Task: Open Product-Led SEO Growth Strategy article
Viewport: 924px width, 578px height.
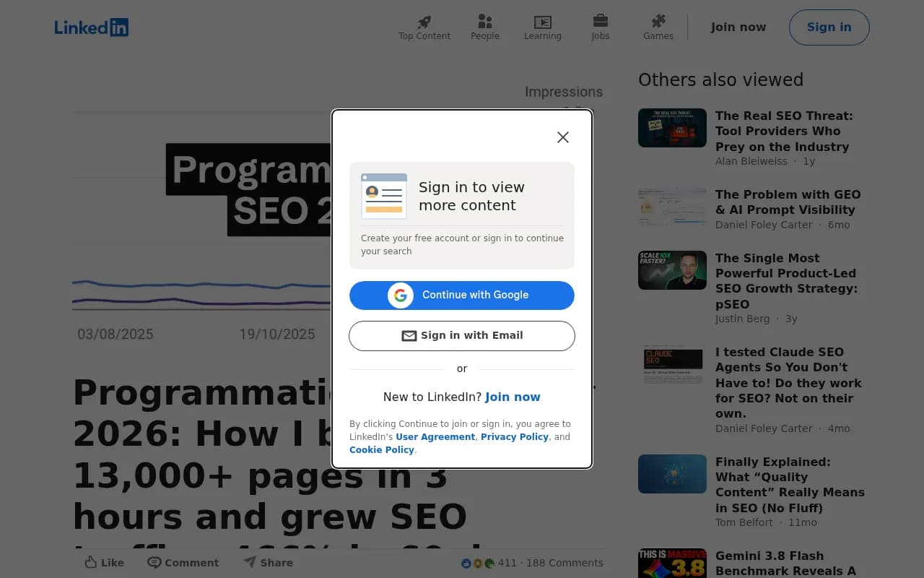Action: (787, 281)
